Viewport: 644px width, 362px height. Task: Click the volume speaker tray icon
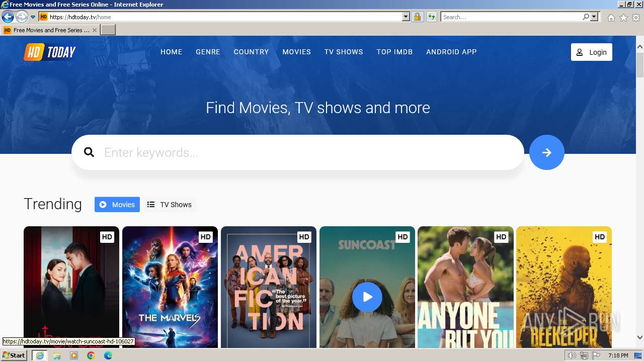pyautogui.click(x=572, y=355)
